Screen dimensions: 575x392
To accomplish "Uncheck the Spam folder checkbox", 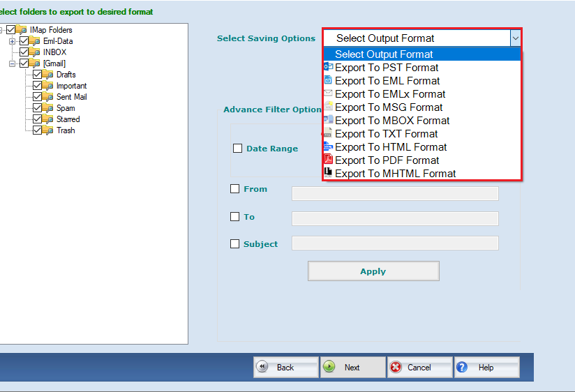I will (37, 108).
